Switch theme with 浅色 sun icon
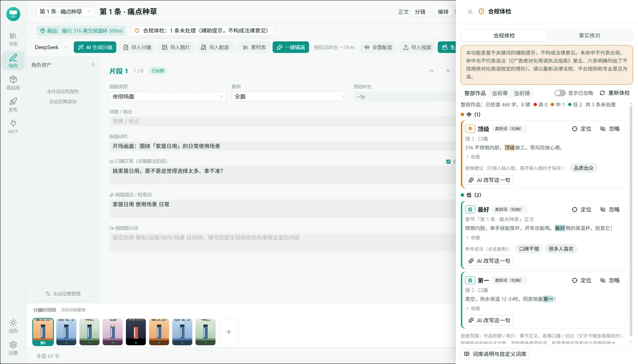Viewport: 638px width, 364px height. [13, 326]
